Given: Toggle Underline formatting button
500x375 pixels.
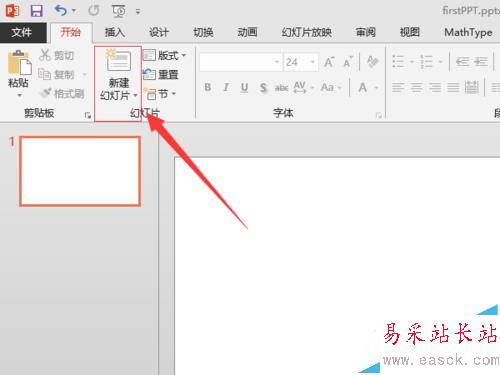Looking at the screenshot, I should [244, 88].
